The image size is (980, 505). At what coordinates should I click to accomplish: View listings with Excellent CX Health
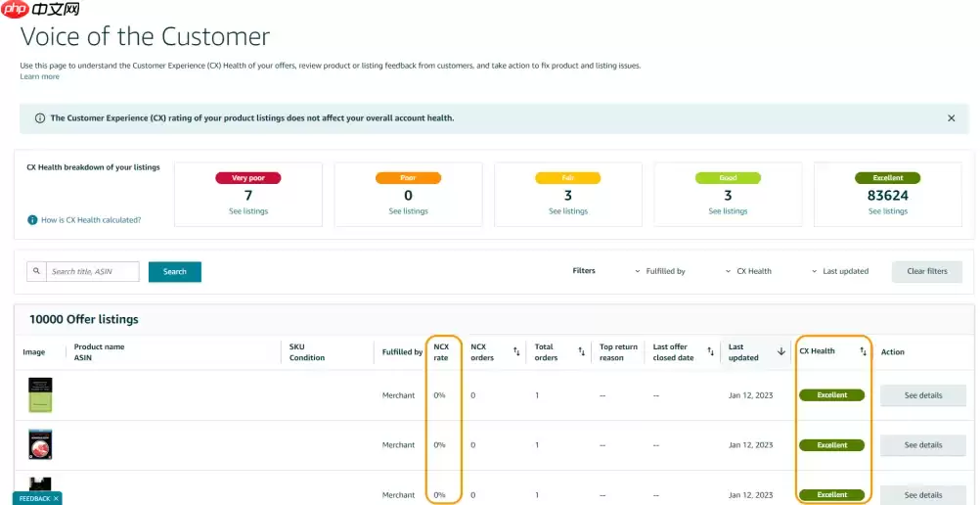(x=887, y=211)
